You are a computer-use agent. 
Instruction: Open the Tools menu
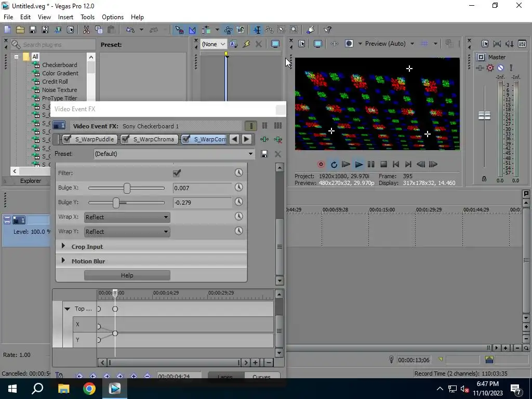tap(87, 17)
